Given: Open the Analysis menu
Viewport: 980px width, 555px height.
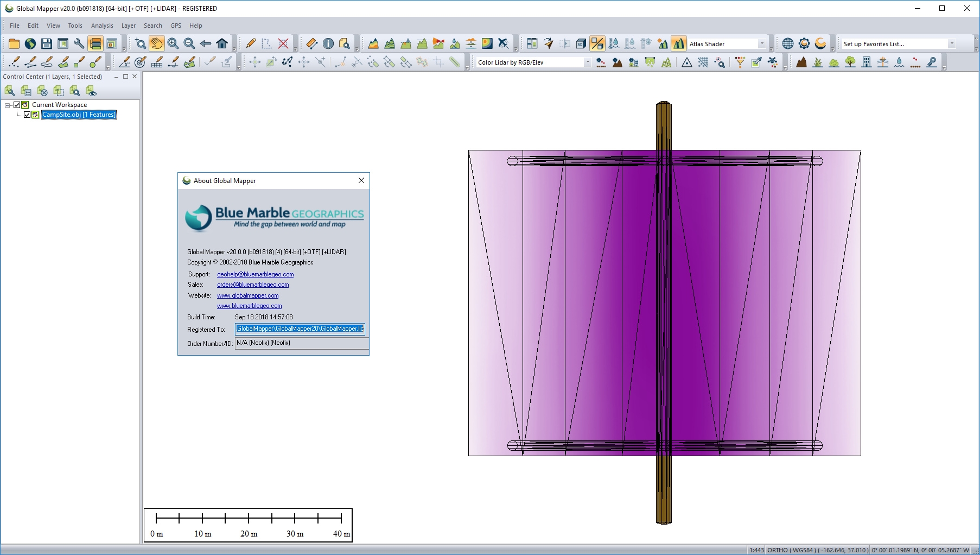Looking at the screenshot, I should [x=102, y=26].
